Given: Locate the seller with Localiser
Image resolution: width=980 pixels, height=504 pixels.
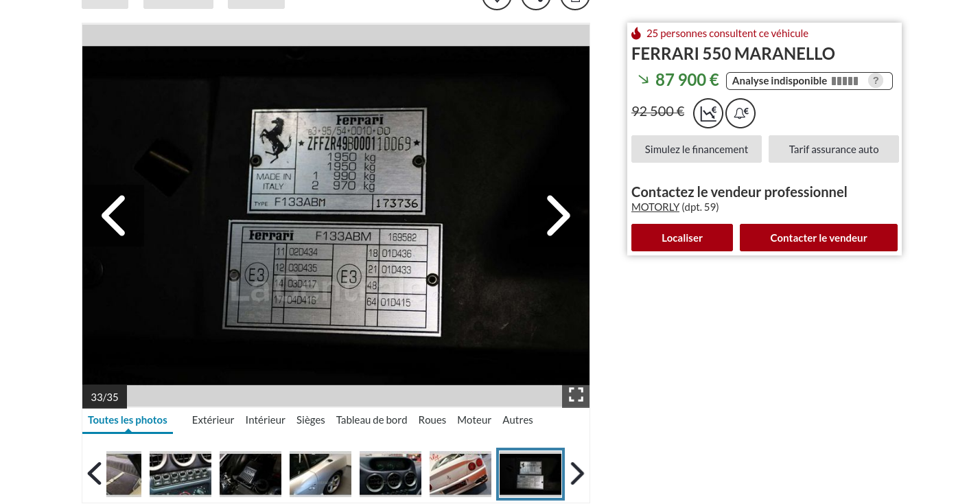Looking at the screenshot, I should (x=682, y=238).
